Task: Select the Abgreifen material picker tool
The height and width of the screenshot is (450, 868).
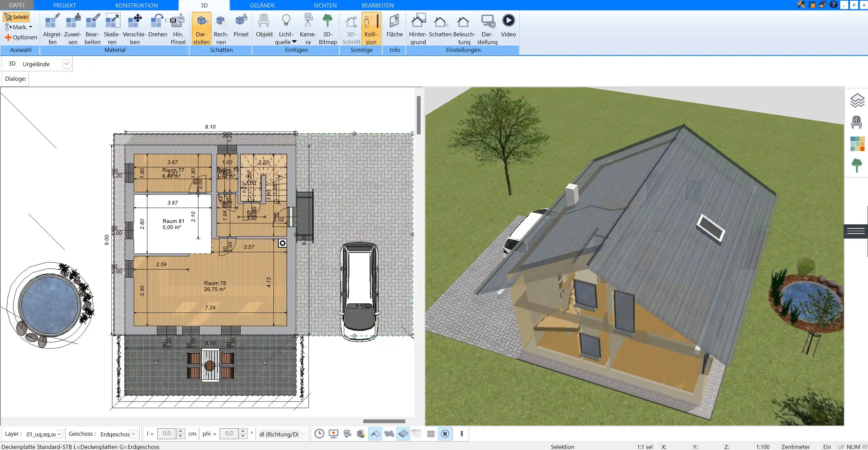Action: 52,29
